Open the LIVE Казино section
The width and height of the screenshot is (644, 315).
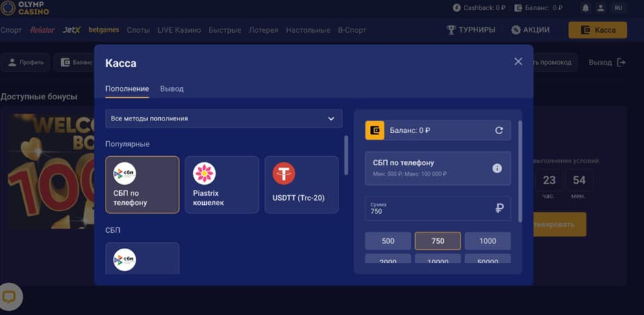[179, 30]
